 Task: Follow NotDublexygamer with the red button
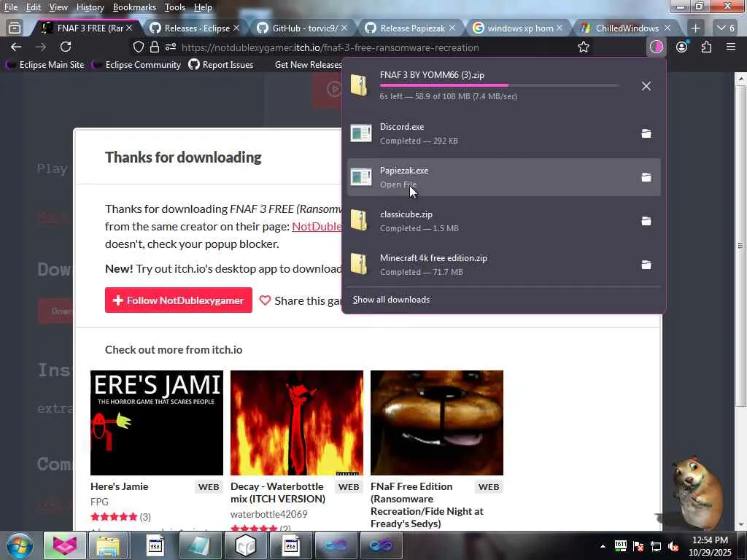pos(179,300)
